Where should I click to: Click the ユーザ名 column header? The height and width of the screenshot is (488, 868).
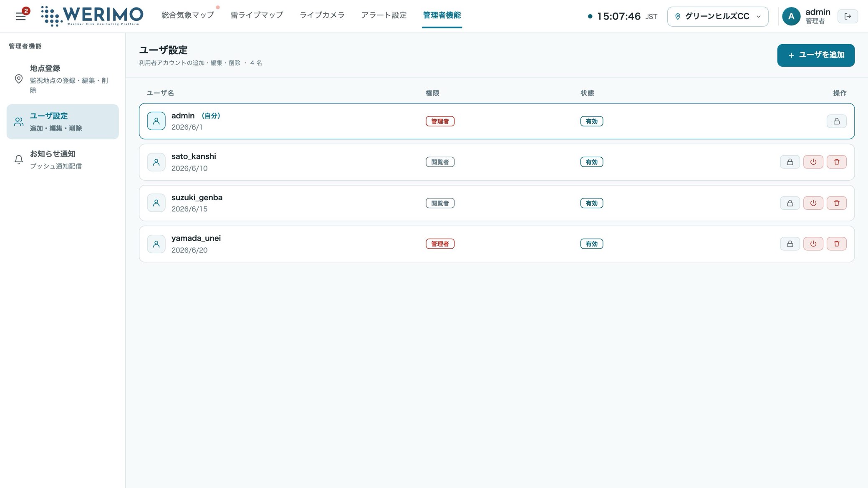(x=160, y=93)
